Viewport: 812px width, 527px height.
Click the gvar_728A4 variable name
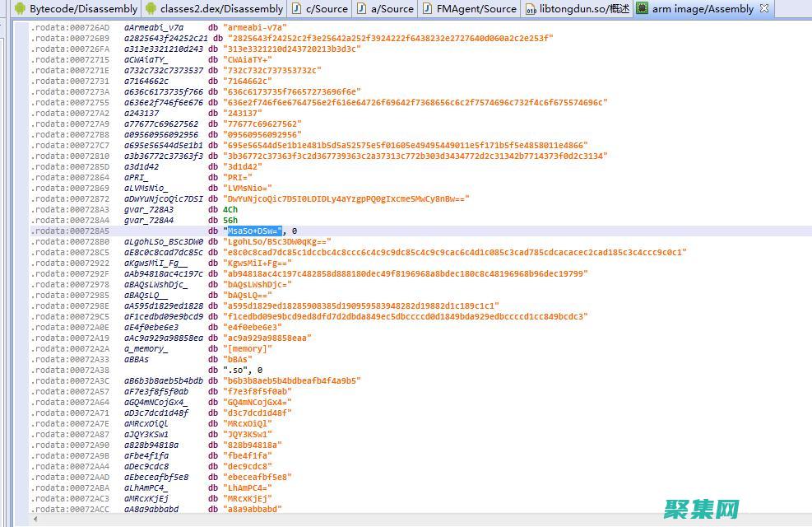[x=149, y=221]
